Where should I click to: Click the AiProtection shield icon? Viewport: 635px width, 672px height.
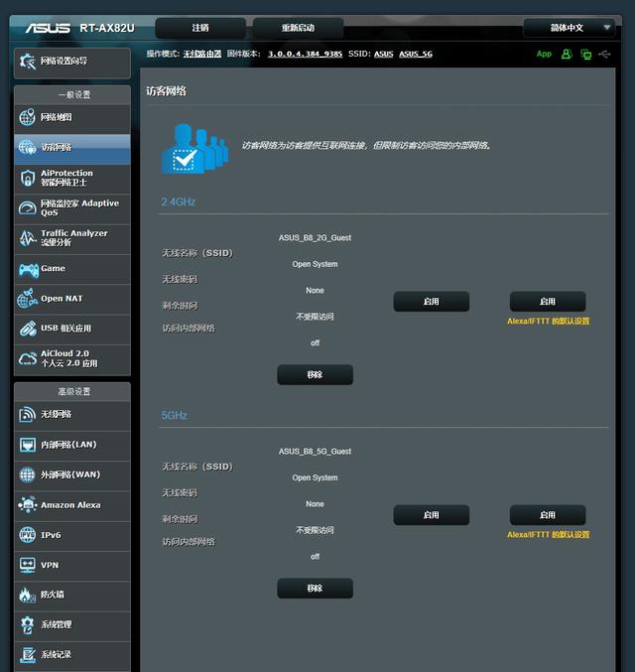28,178
